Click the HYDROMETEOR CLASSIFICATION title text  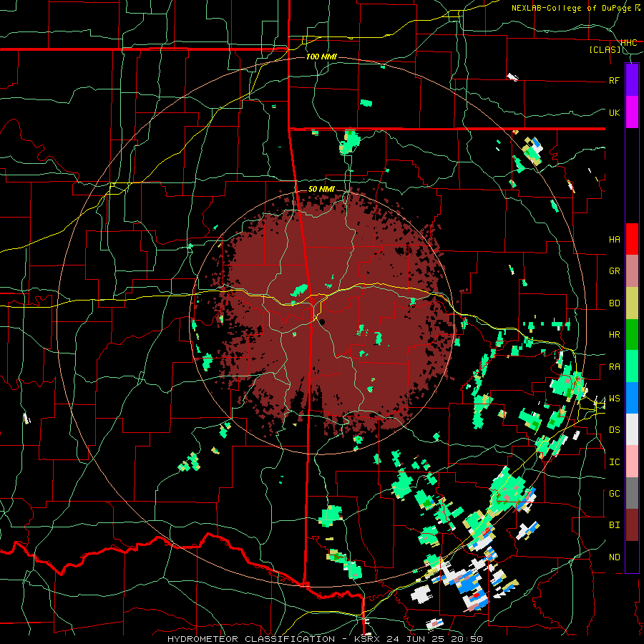pyautogui.click(x=251, y=639)
